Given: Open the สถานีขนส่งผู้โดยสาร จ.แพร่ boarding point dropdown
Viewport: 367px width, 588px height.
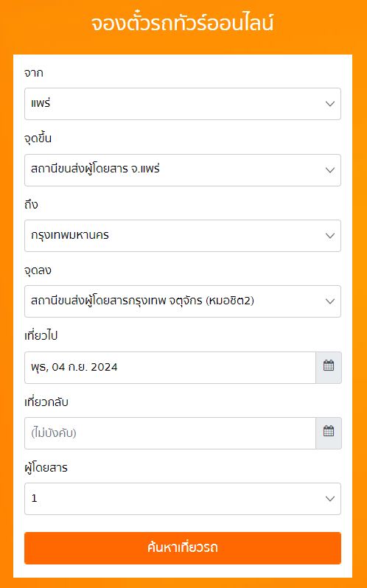Looking at the screenshot, I should tap(183, 170).
